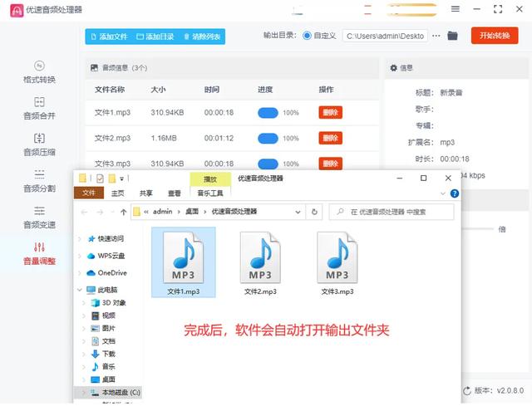
Task: Click the 1.16MB size cell
Action: click(x=164, y=139)
